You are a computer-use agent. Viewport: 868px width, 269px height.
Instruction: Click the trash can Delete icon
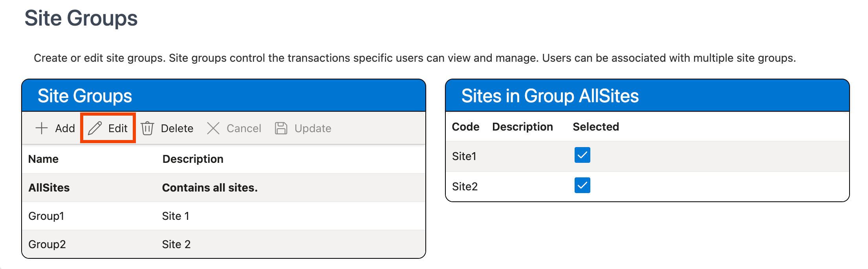click(x=147, y=128)
